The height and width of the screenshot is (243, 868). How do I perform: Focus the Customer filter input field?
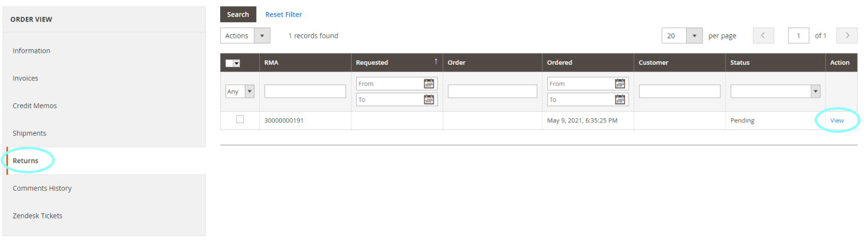(680, 91)
